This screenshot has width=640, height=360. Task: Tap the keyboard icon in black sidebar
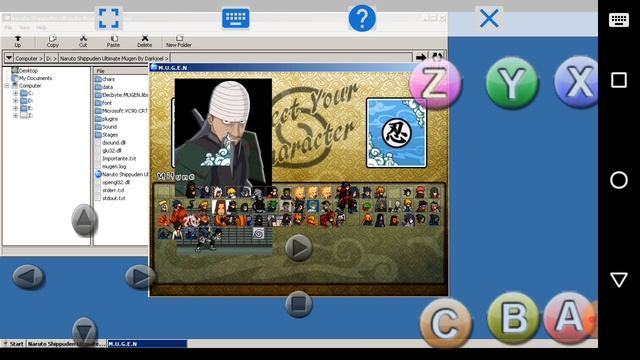619,20
